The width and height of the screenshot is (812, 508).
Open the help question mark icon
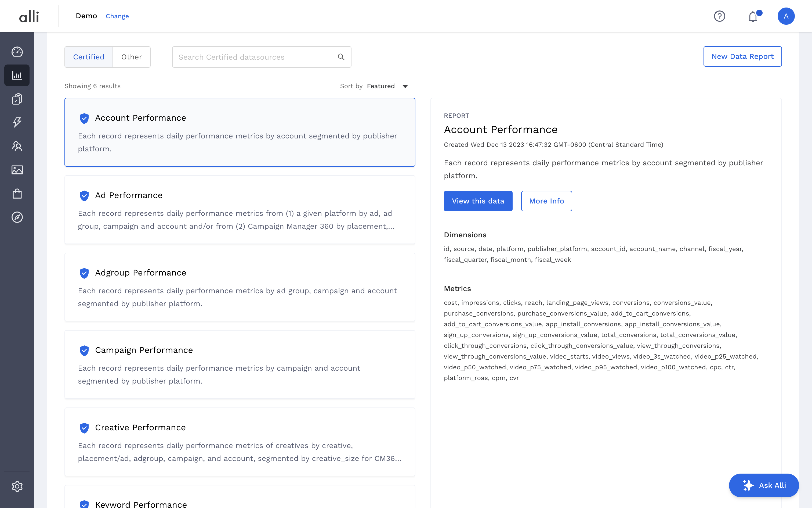tap(719, 16)
